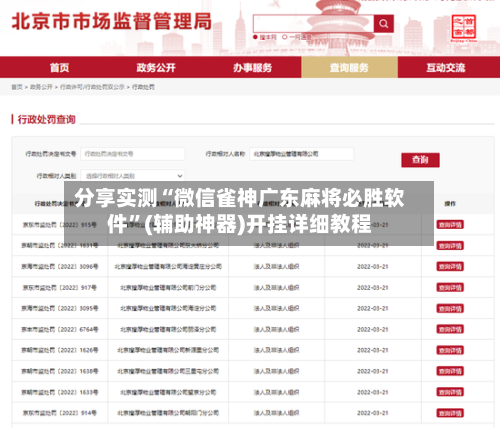Follow the 首页 breadcrumb link

pos(17,87)
